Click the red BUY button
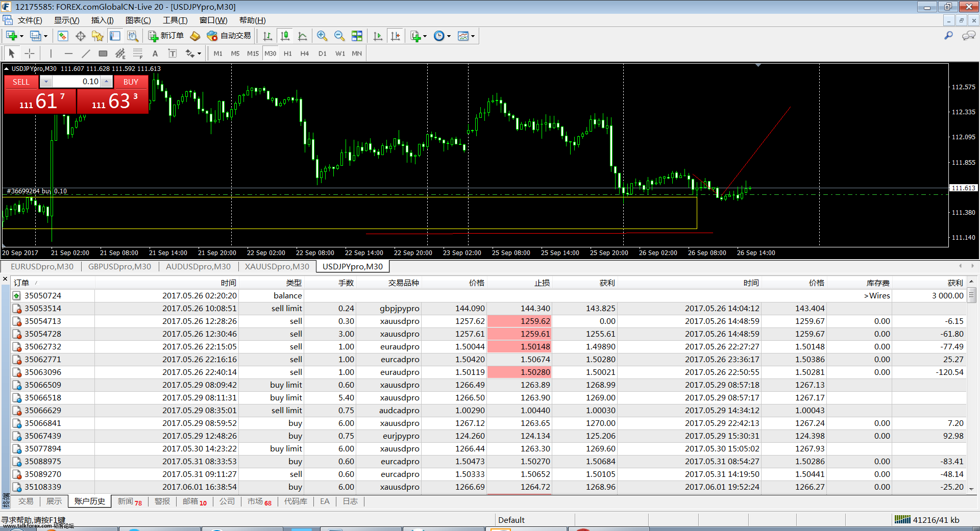Image resolution: width=980 pixels, height=531 pixels. [131, 82]
